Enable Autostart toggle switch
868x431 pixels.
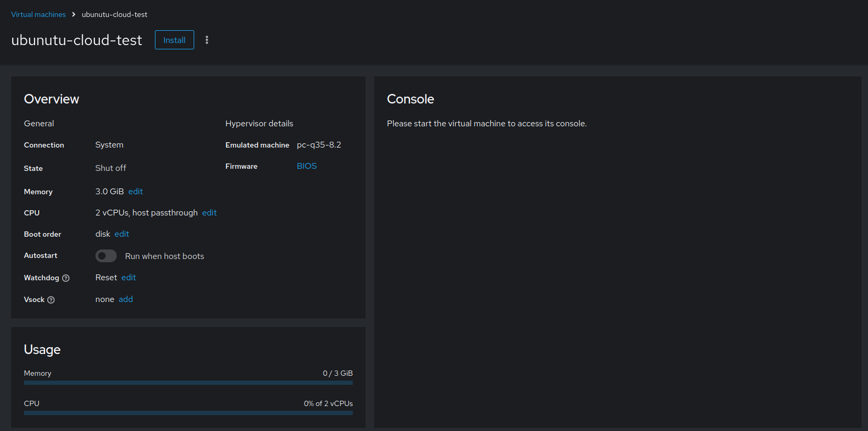(106, 256)
